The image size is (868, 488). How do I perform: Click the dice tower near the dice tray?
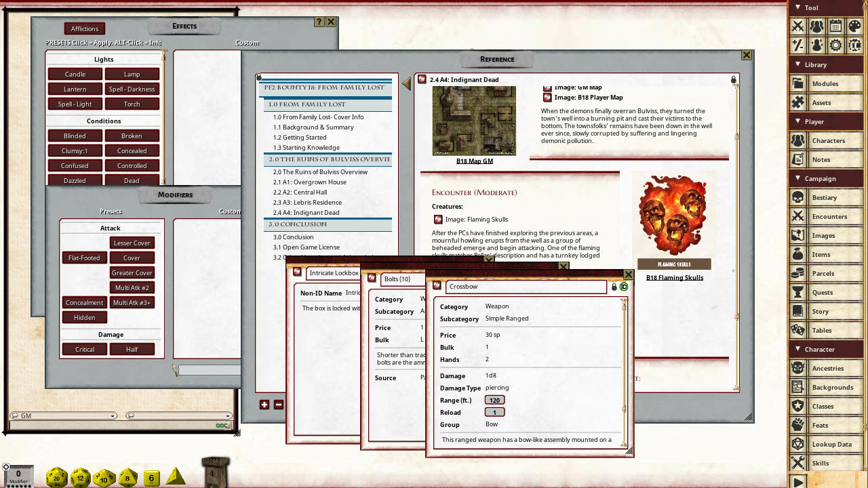(x=216, y=470)
